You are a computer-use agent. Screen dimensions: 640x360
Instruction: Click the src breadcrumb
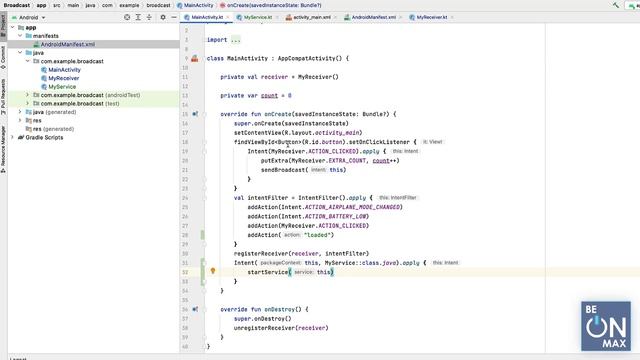coord(57,5)
